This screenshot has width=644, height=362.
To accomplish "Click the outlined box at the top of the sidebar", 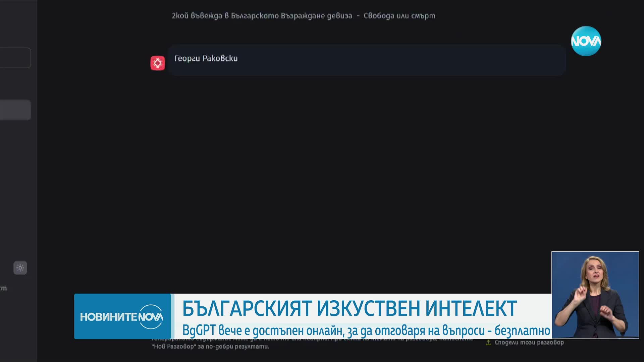I will 15,58.
